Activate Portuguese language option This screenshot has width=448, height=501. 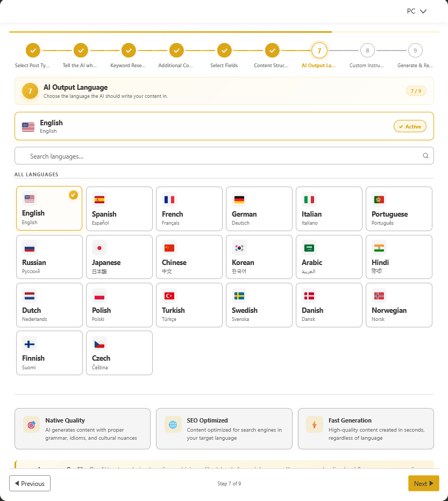tap(399, 209)
